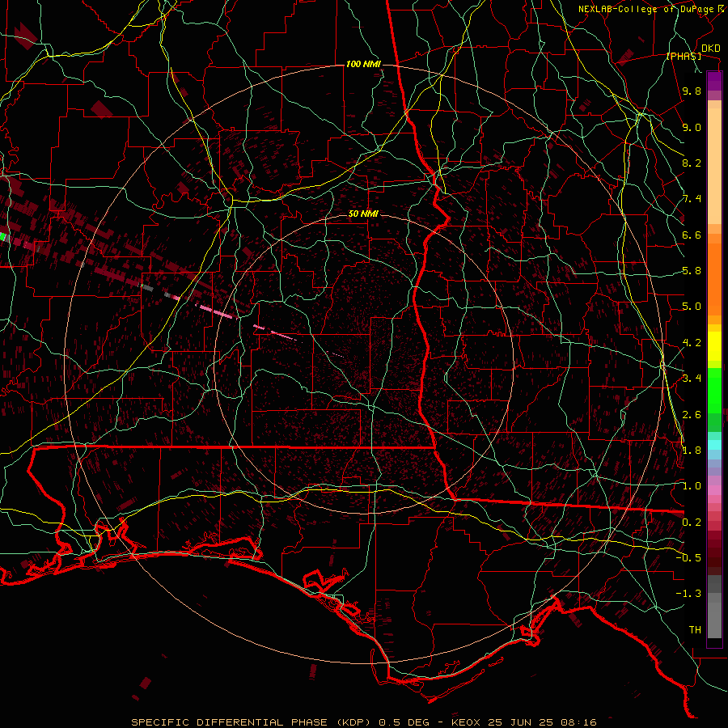728x728 pixels.
Task: Click the 5.0 value on the color scale
Action: [692, 307]
